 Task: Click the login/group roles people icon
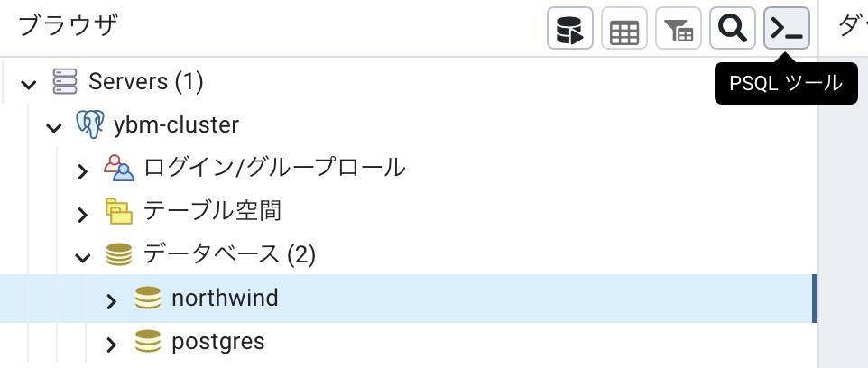coord(119,168)
